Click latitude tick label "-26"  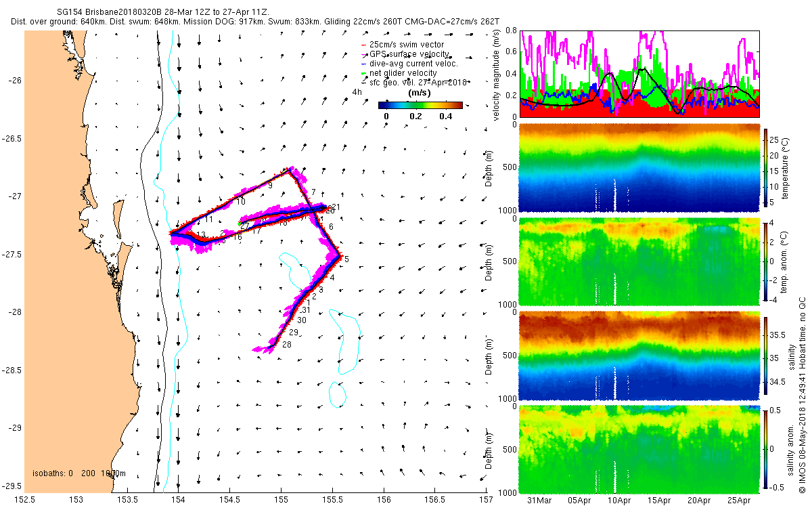tap(15, 80)
